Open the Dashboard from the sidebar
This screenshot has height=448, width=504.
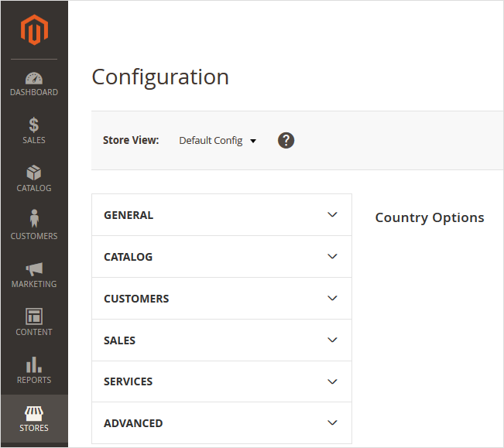tap(34, 84)
